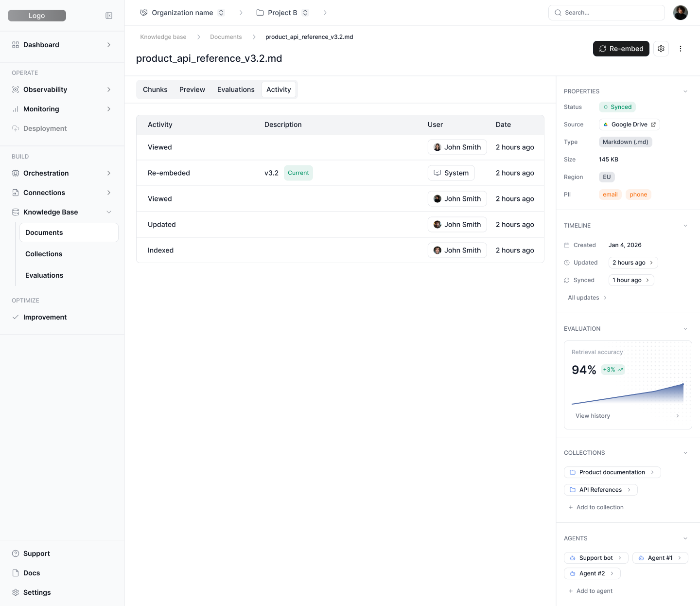Select Collections in sidebar tree
This screenshot has height=606, width=700.
coord(44,254)
